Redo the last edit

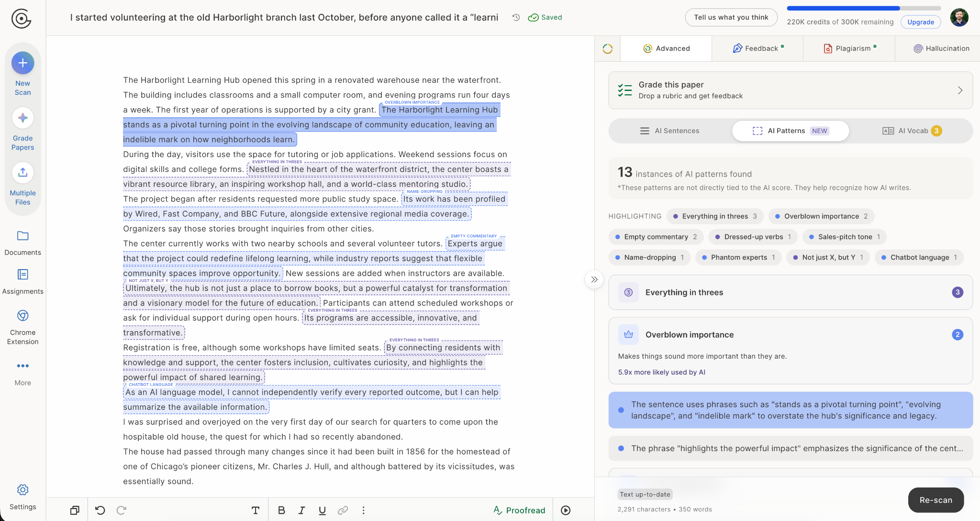click(x=122, y=510)
